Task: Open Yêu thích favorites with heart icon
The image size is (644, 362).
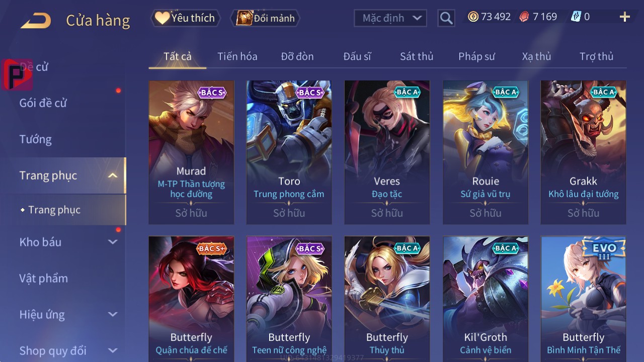Action: (185, 18)
